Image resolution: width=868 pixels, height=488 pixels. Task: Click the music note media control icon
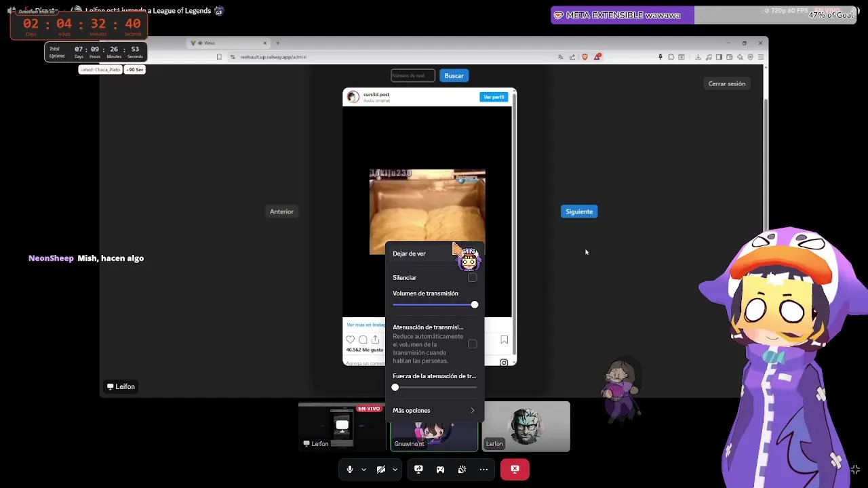point(709,57)
